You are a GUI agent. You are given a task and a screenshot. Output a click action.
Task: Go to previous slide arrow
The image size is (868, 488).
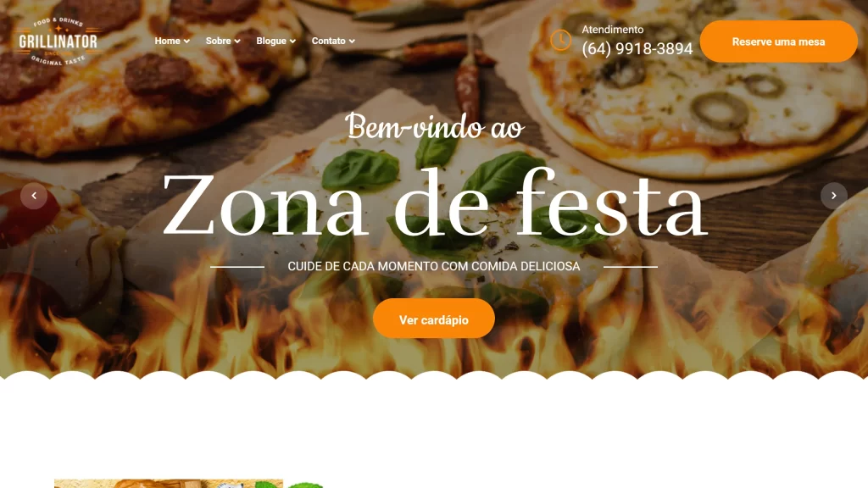click(x=34, y=196)
